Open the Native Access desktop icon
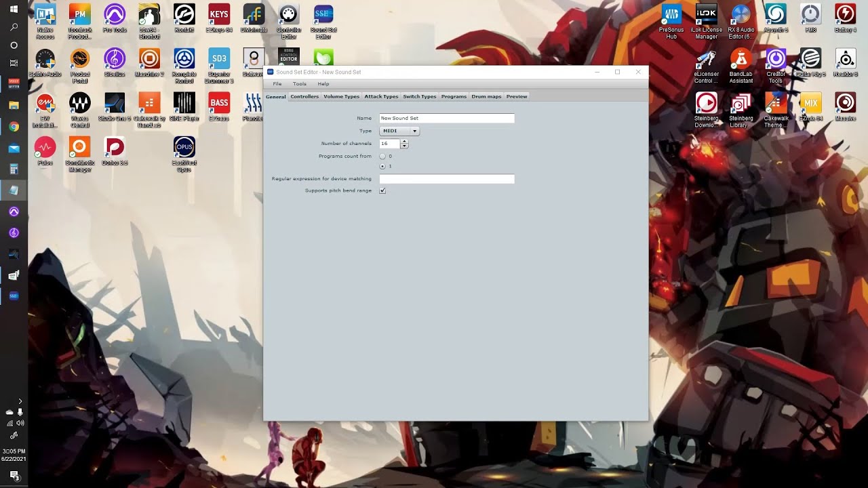This screenshot has width=868, height=488. [x=45, y=21]
